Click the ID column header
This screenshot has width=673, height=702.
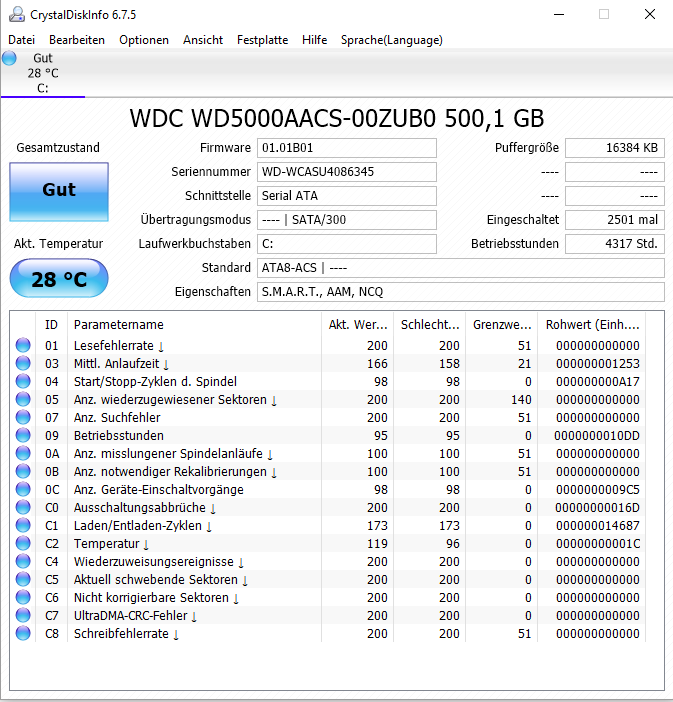pos(51,325)
